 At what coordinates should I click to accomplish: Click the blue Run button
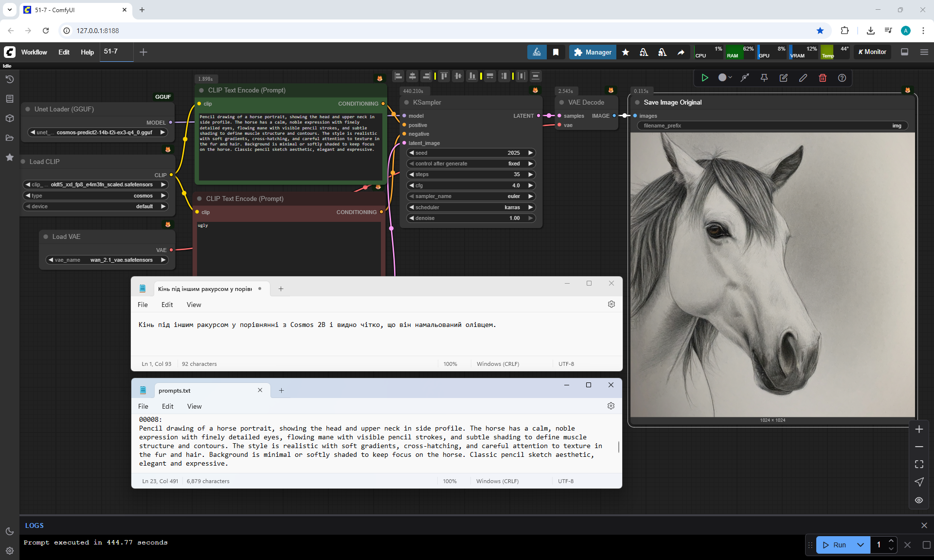(835, 545)
